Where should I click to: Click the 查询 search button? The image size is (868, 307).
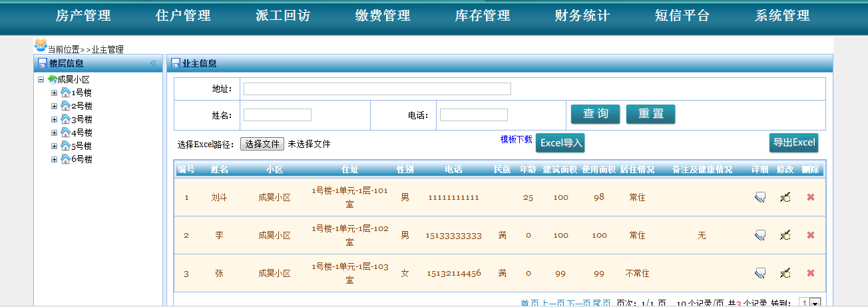tap(595, 114)
